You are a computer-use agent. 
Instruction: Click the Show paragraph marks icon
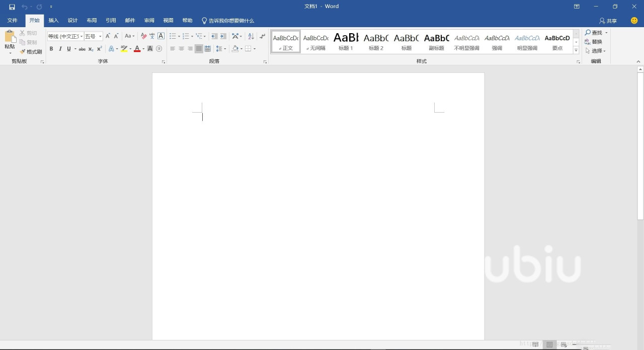263,36
